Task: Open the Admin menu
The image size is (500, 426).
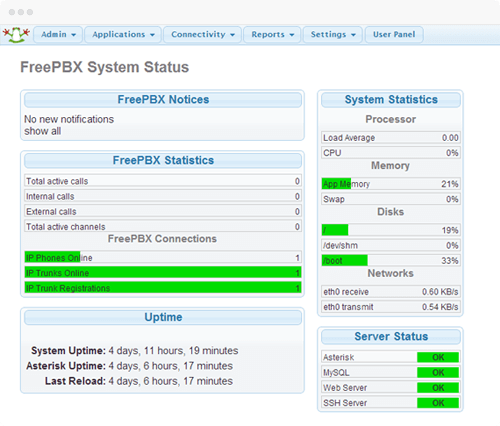Action: [58, 35]
